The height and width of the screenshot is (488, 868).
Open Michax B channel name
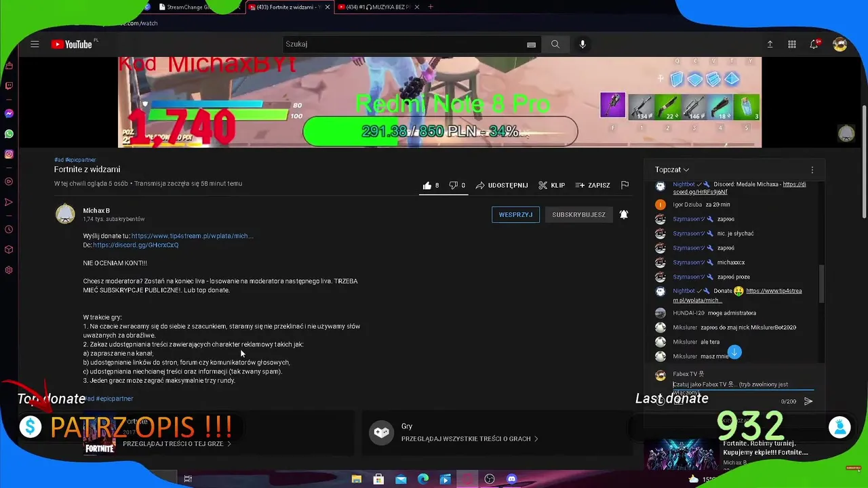pyautogui.click(x=96, y=211)
